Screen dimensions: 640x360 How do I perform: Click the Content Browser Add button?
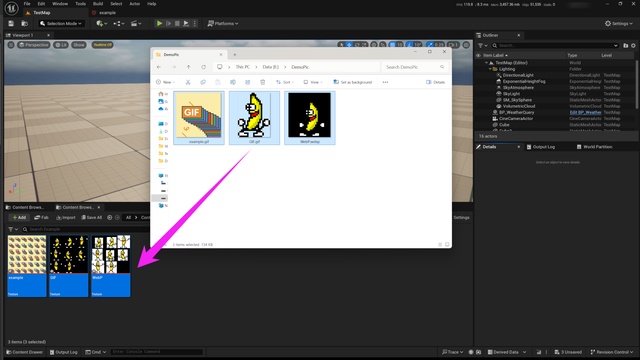coord(19,218)
